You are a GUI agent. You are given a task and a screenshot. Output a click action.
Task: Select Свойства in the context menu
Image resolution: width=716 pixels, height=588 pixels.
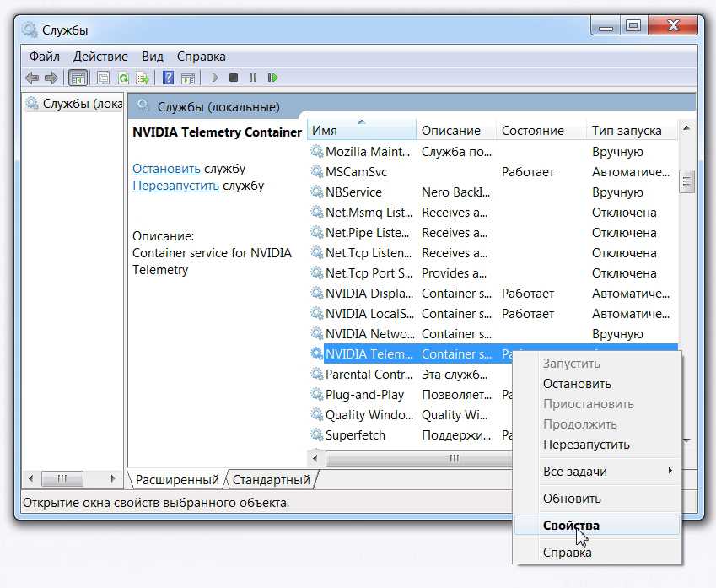pos(571,525)
